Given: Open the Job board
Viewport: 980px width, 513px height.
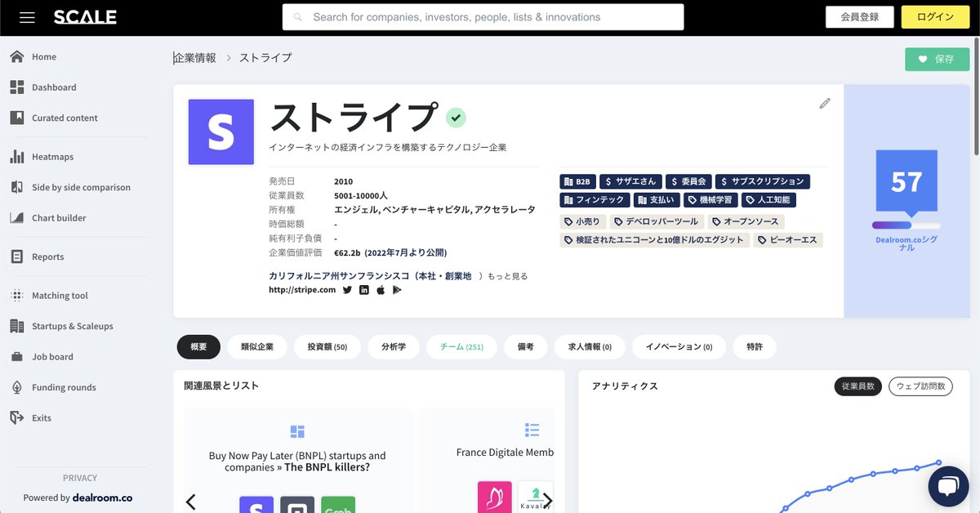Looking at the screenshot, I should 52,357.
